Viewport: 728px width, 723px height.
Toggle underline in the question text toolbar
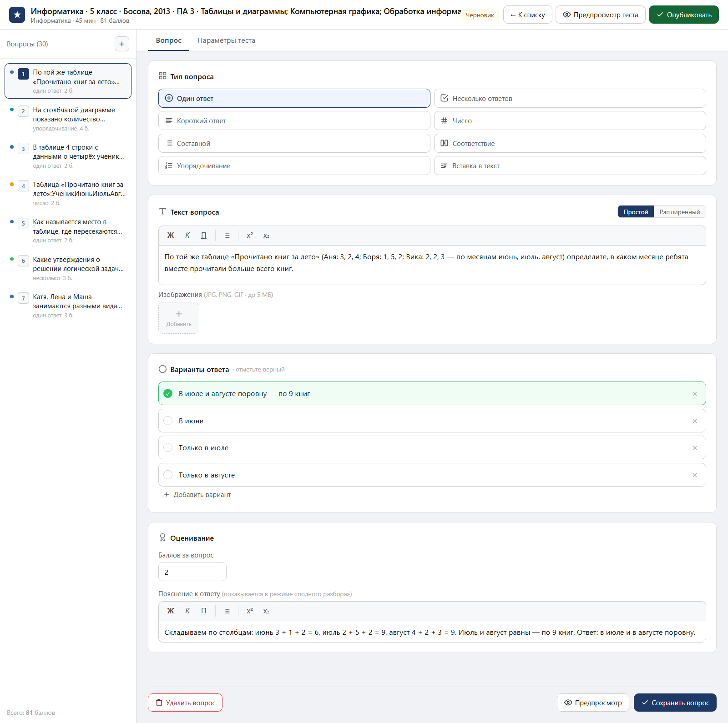pyautogui.click(x=204, y=236)
